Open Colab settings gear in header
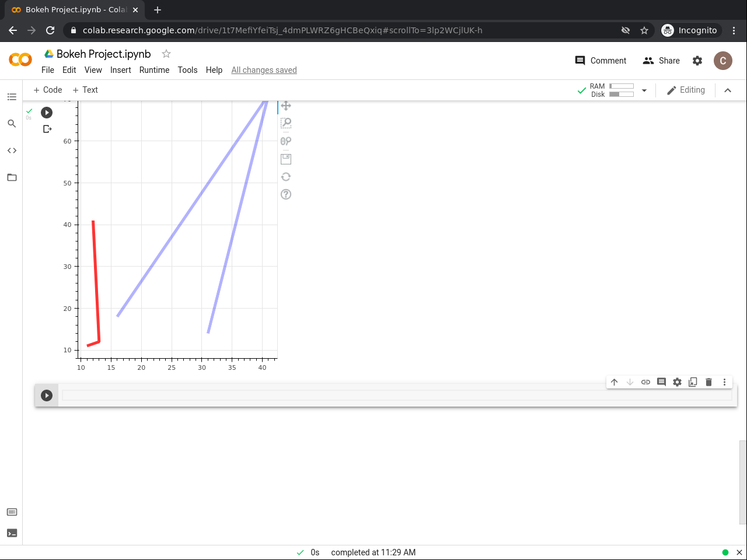Screen dimensions: 747x560 point(697,61)
